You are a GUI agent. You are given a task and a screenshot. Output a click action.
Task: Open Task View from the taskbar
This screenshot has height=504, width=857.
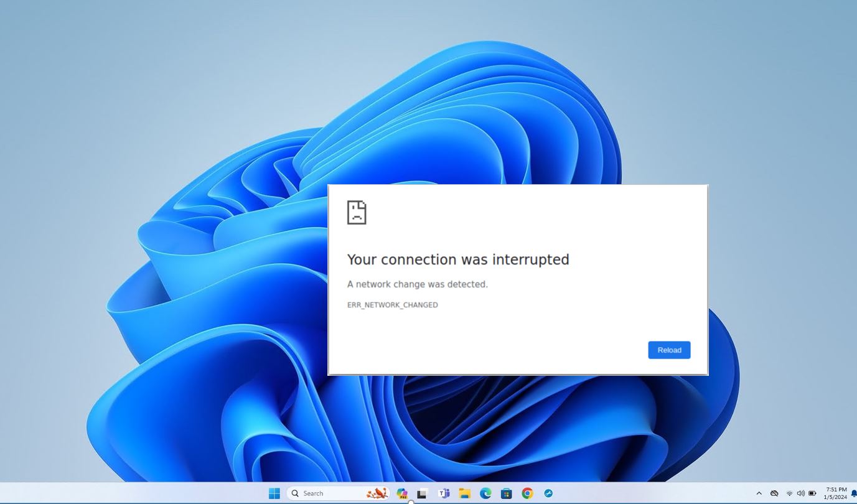point(422,493)
